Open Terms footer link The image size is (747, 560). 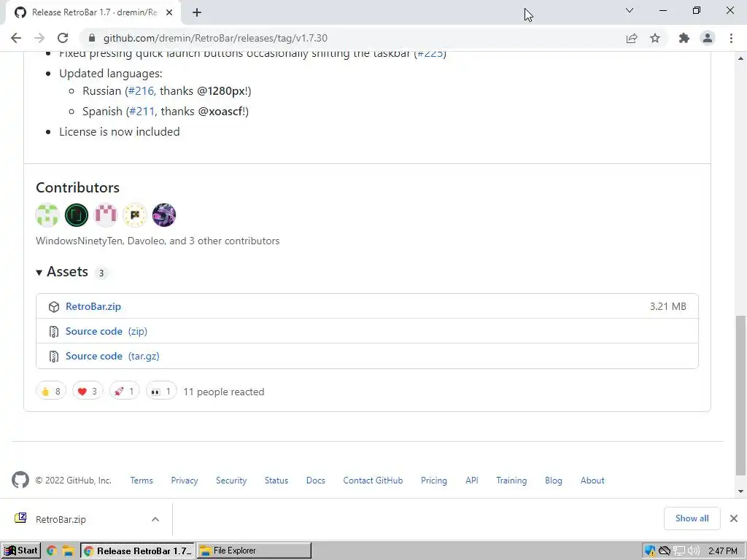pos(142,481)
